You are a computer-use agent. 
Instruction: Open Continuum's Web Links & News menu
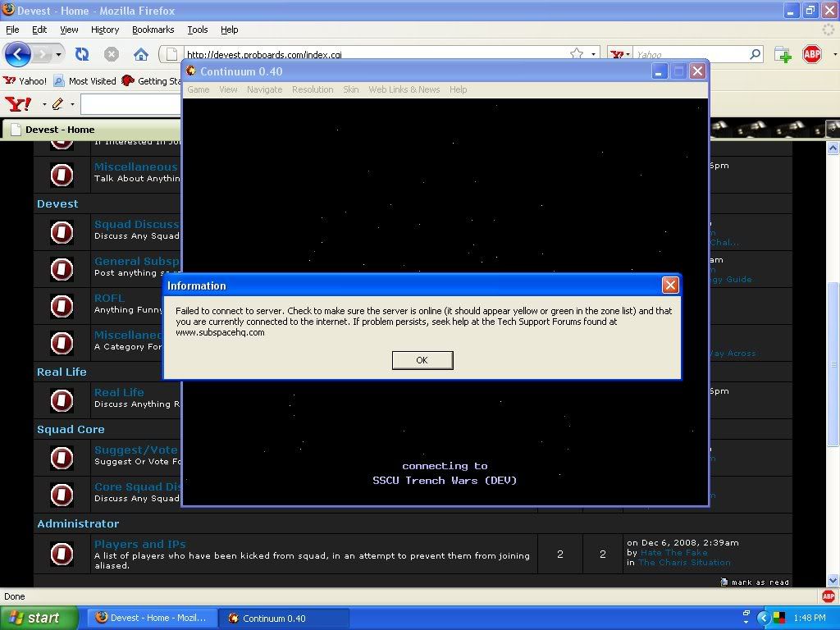(x=404, y=89)
